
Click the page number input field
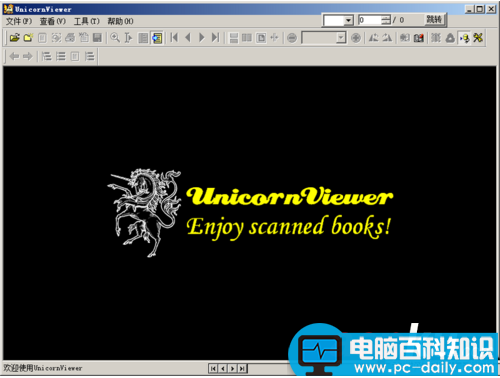pos(370,20)
